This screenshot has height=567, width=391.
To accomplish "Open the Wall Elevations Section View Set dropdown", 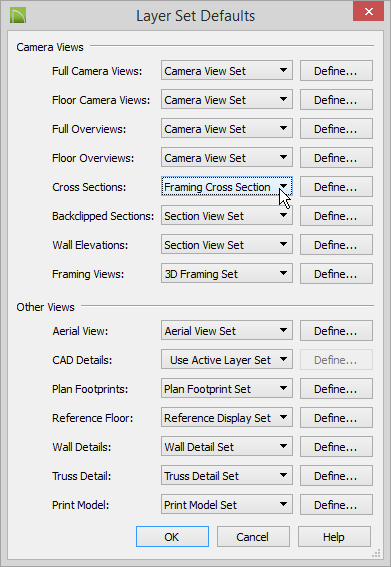I will (227, 245).
